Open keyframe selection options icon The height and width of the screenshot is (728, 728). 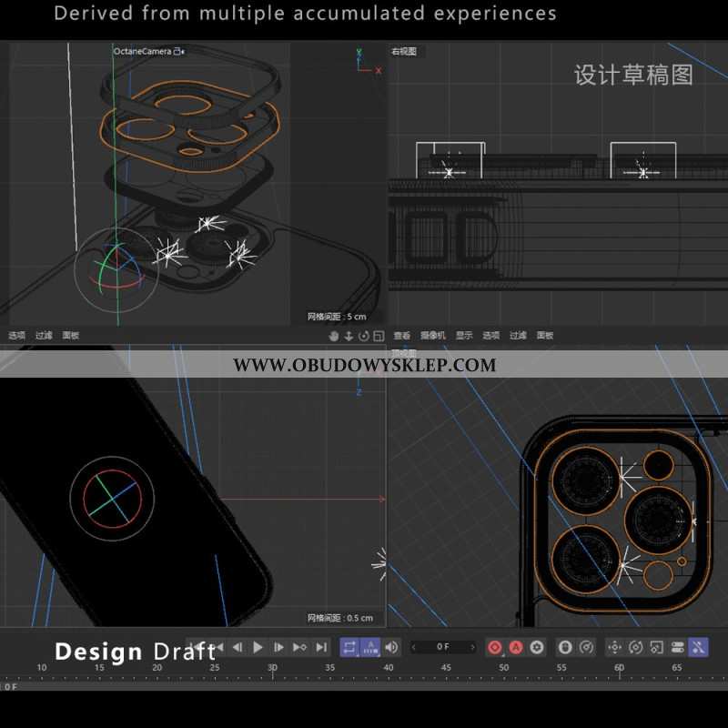[537, 647]
